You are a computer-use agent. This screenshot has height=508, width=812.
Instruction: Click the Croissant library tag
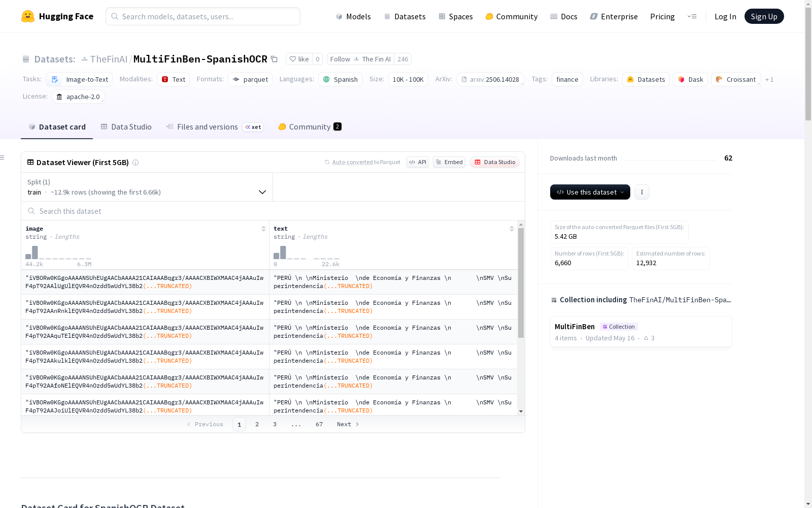(736, 79)
